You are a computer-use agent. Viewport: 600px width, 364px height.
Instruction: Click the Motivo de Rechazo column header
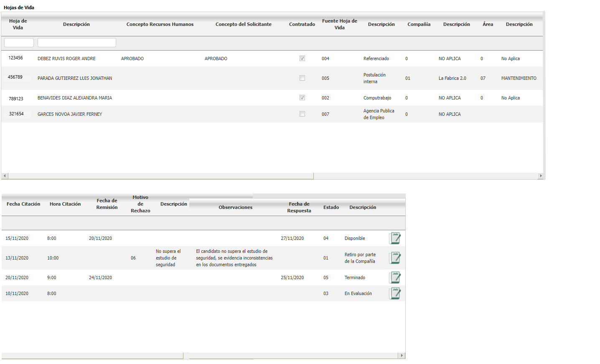[140, 204]
